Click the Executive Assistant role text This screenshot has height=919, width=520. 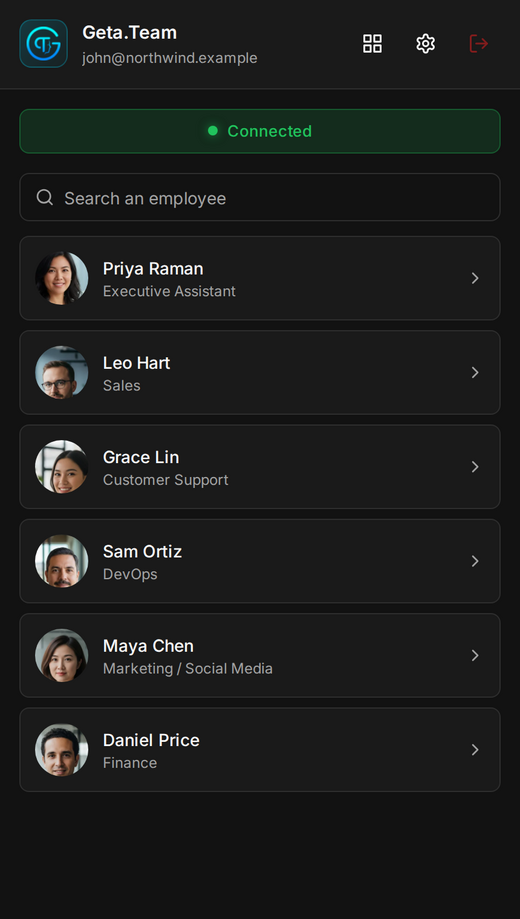169,291
